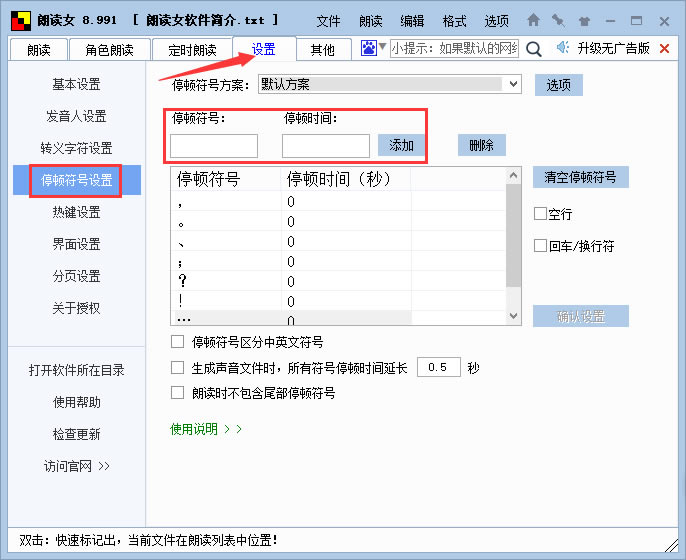This screenshot has height=560, width=686.
Task: Click the list scrollbar up arrow
Action: tap(514, 176)
